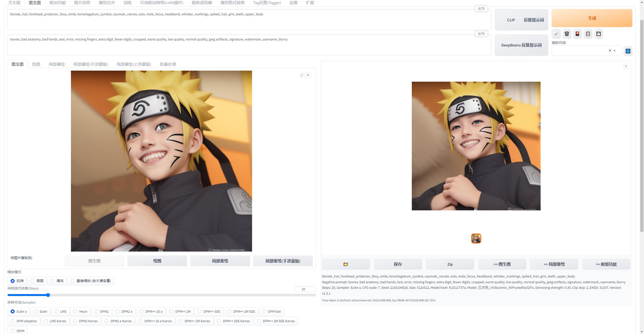Select 裁剪 resize mode radio button

pos(33,281)
